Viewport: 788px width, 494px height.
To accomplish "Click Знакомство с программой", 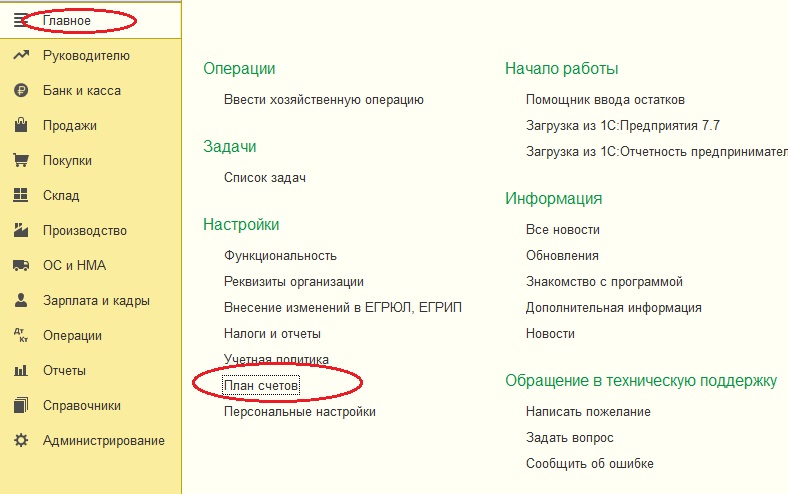I will [x=605, y=281].
